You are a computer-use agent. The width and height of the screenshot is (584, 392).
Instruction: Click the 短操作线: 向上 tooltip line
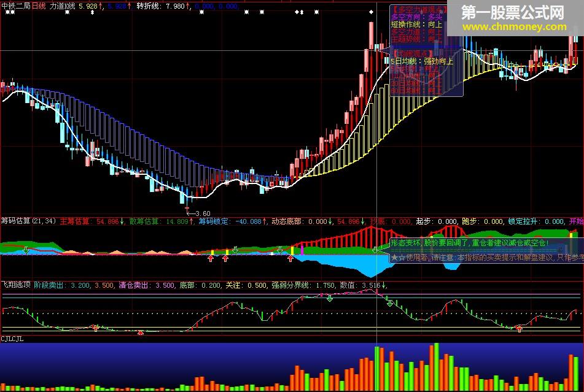point(416,25)
